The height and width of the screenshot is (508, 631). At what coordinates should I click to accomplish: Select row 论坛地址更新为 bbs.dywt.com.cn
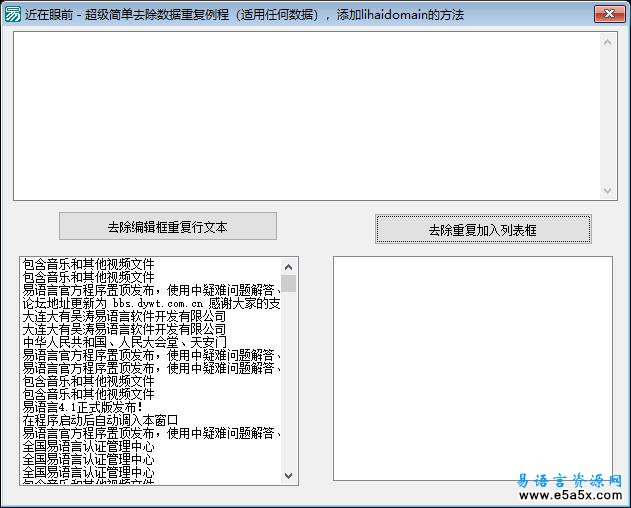(151, 303)
